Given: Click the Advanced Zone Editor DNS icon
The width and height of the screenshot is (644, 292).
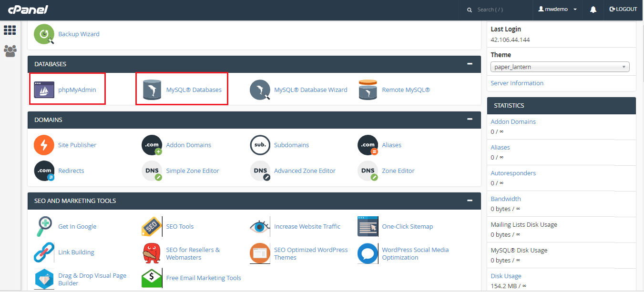Looking at the screenshot, I should coord(260,171).
